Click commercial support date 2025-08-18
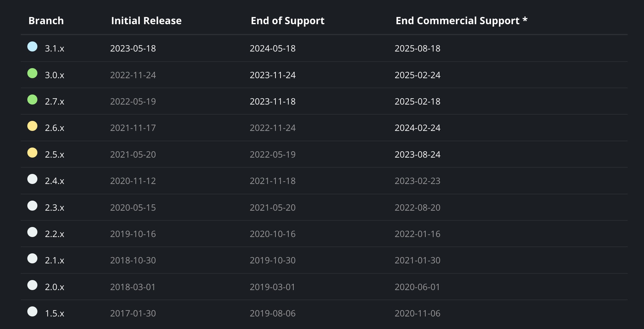Viewport: 644px width, 329px height. pos(418,48)
